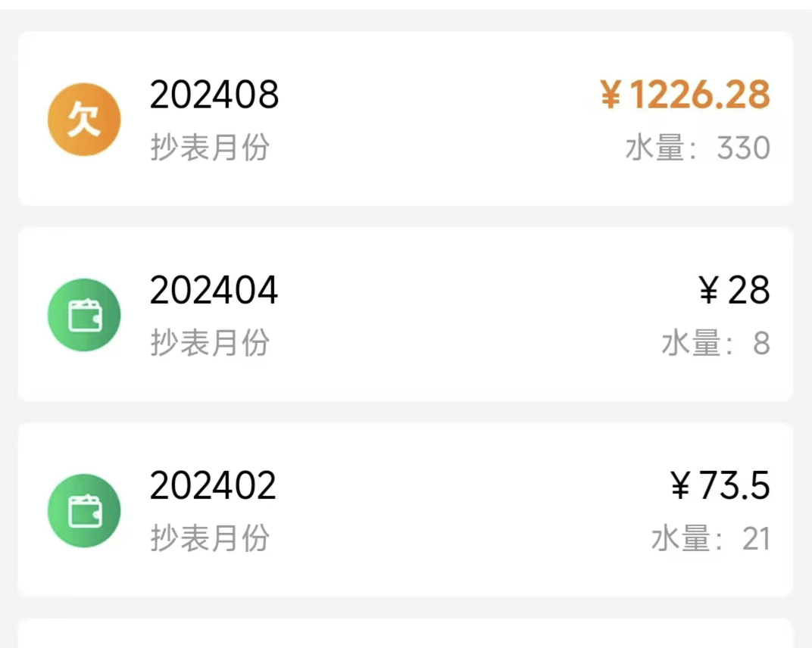Select the 202404 billing month title

(214, 291)
